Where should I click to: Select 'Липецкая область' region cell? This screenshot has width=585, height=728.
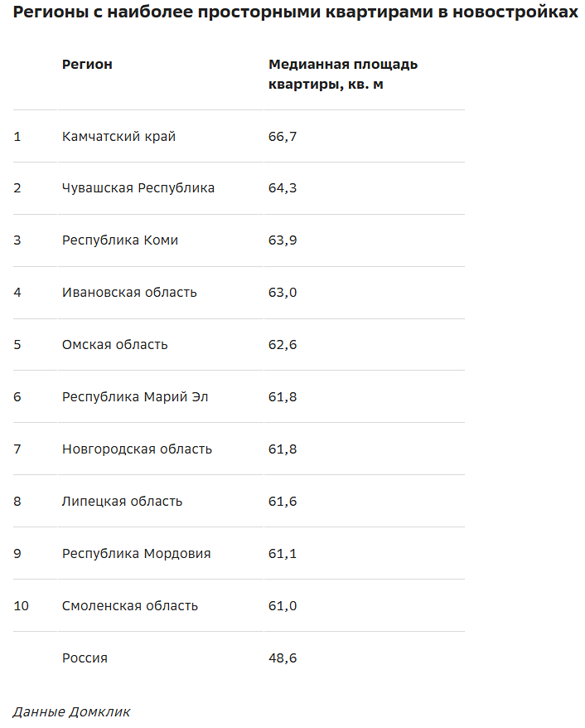(122, 502)
